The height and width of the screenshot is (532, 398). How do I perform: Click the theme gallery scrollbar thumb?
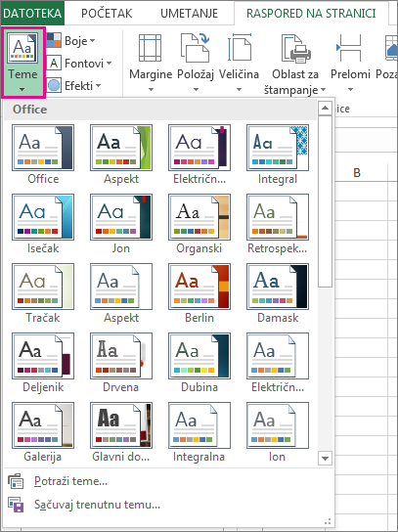pyautogui.click(x=325, y=201)
